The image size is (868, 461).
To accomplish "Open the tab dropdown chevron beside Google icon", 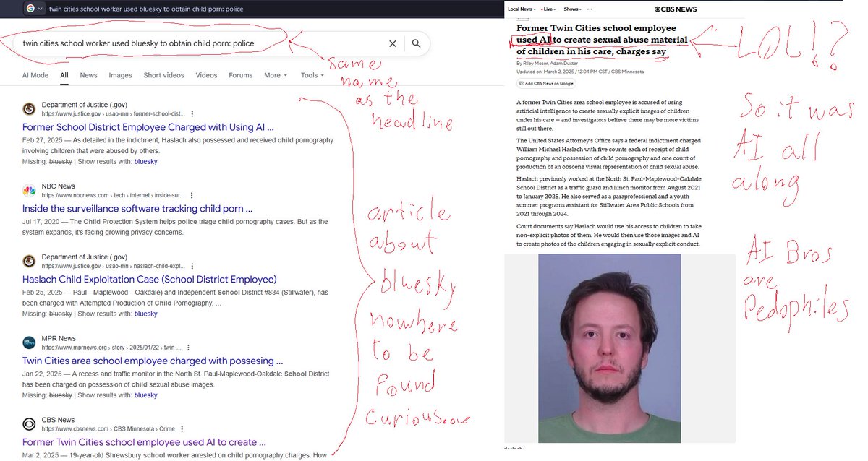I will (x=40, y=9).
